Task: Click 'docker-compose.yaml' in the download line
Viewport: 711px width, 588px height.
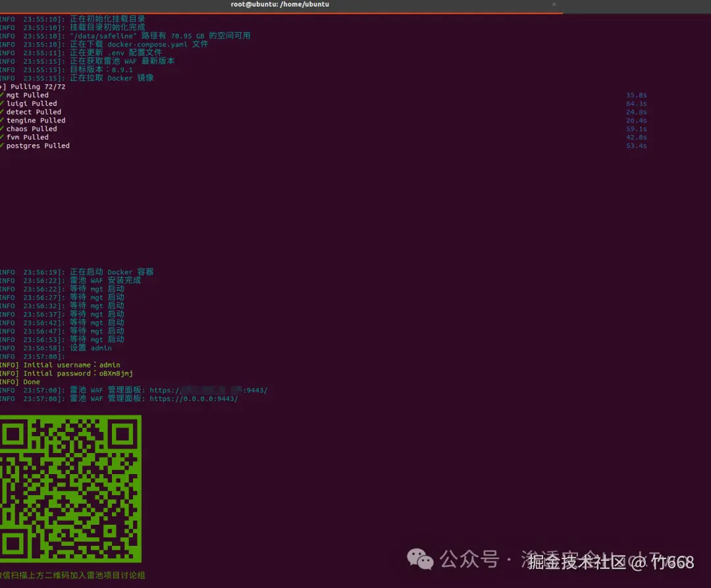Action: tap(147, 44)
